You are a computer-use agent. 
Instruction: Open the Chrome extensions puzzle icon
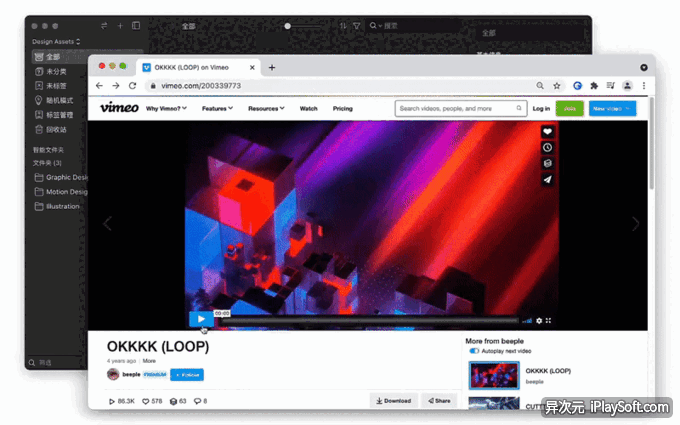point(594,86)
